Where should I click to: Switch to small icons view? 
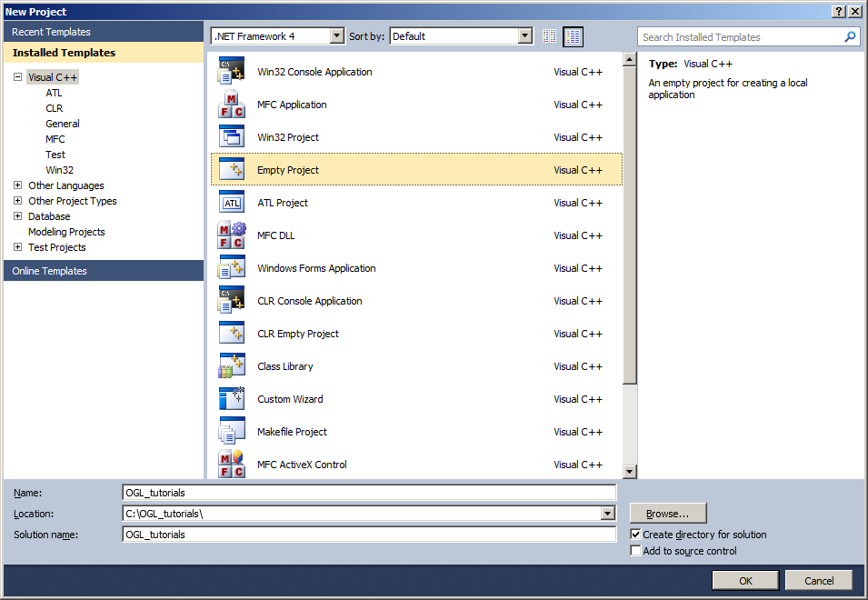coord(549,36)
